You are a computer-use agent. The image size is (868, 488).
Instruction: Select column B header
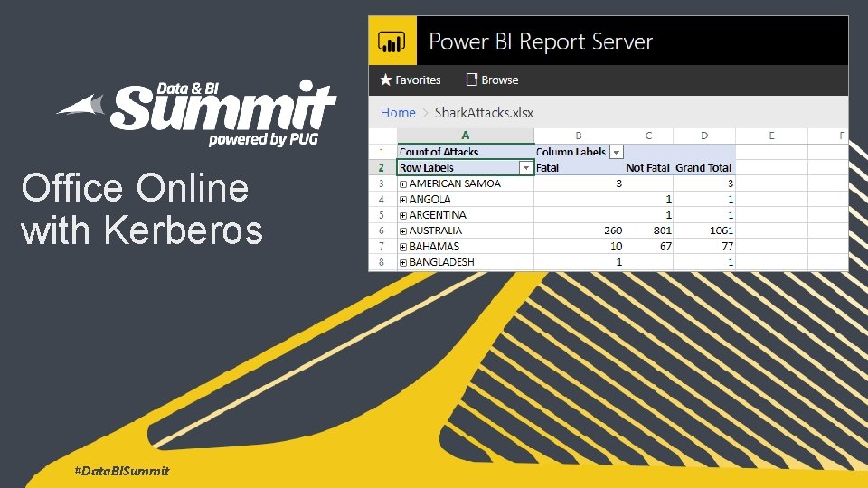point(579,136)
